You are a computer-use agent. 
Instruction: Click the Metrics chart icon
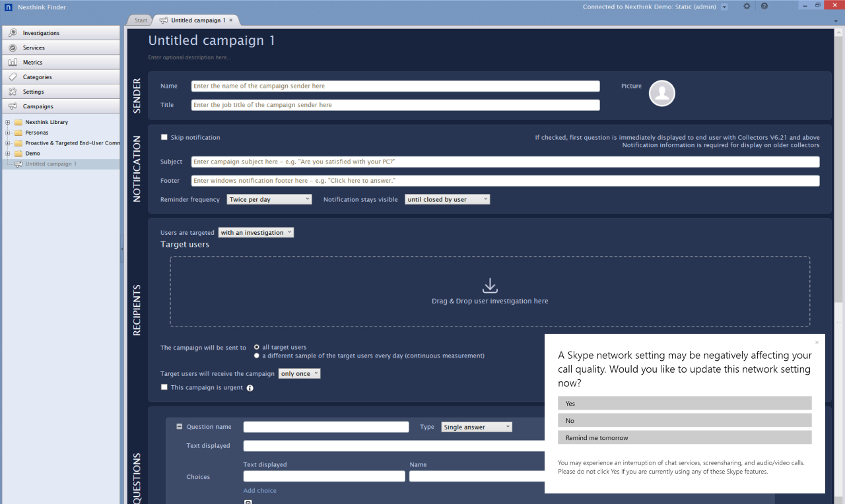click(x=13, y=62)
